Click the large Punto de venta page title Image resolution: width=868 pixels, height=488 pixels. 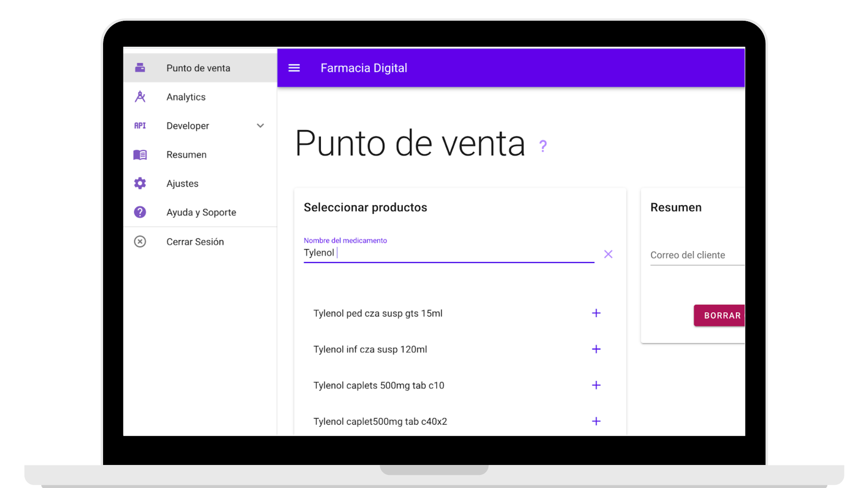(x=410, y=144)
